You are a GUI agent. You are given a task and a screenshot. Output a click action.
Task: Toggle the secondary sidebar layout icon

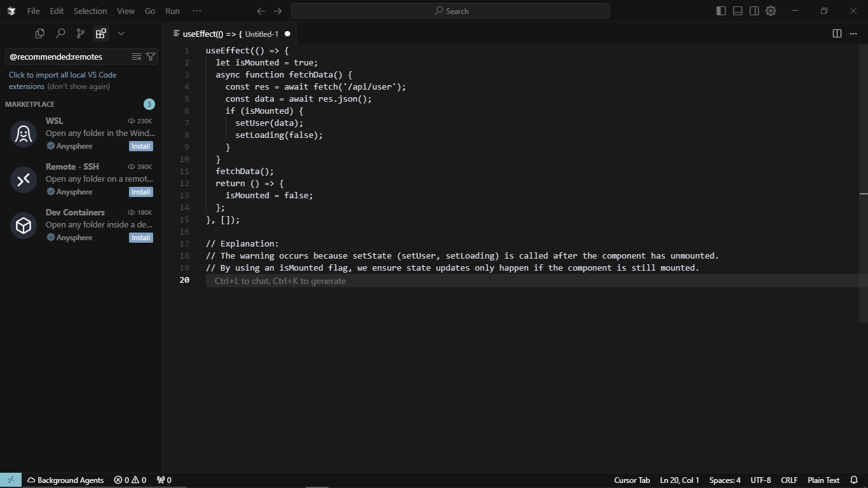click(x=754, y=11)
